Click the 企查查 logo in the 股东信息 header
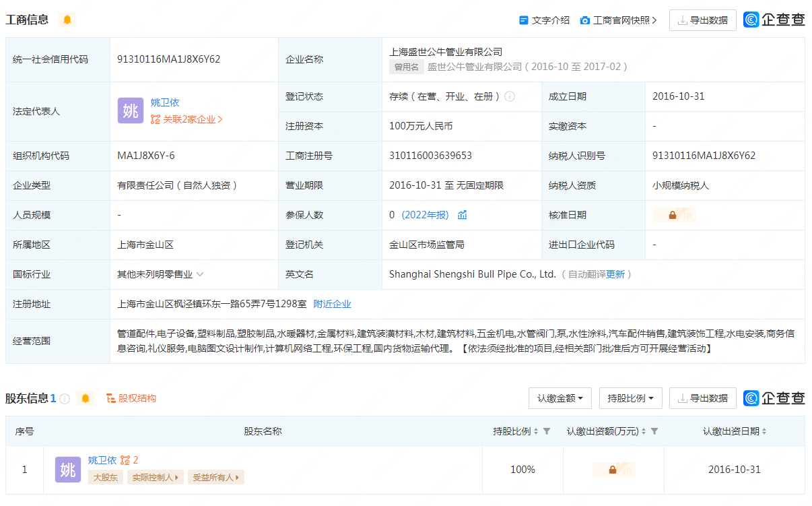 point(774,398)
